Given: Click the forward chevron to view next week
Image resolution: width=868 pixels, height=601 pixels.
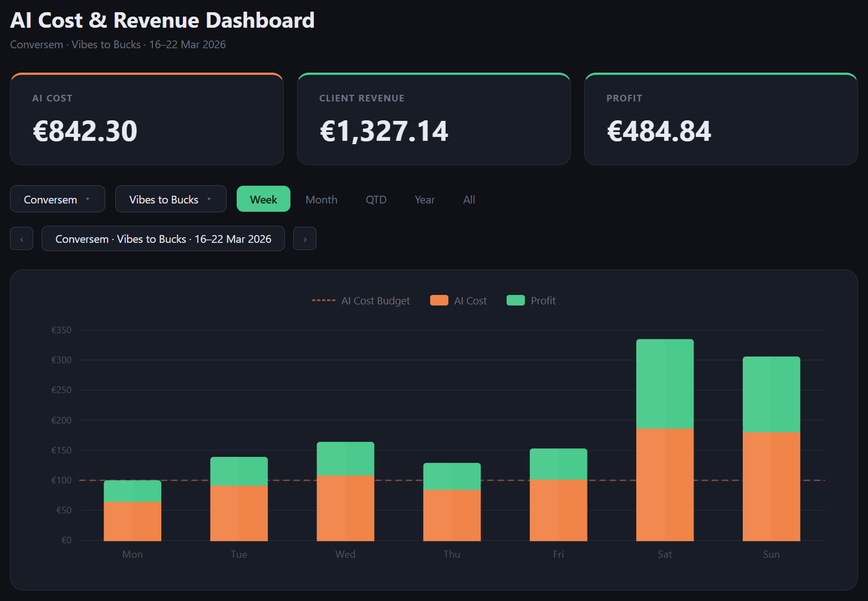Looking at the screenshot, I should (x=305, y=238).
